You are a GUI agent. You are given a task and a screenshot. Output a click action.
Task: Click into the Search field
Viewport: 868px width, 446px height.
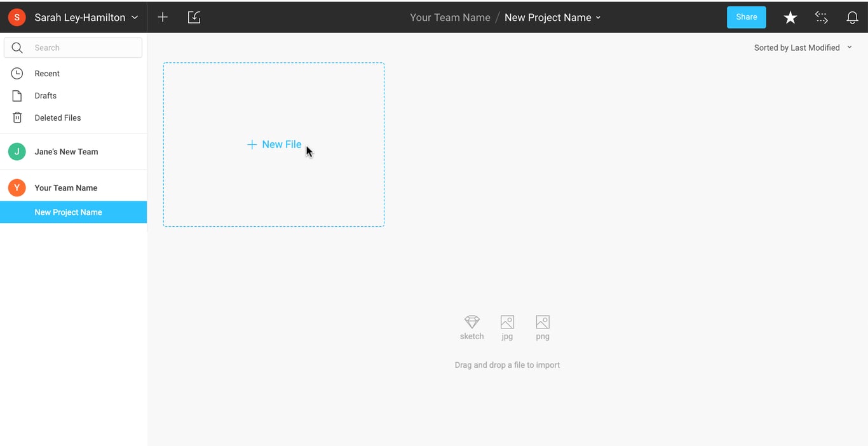[83, 48]
